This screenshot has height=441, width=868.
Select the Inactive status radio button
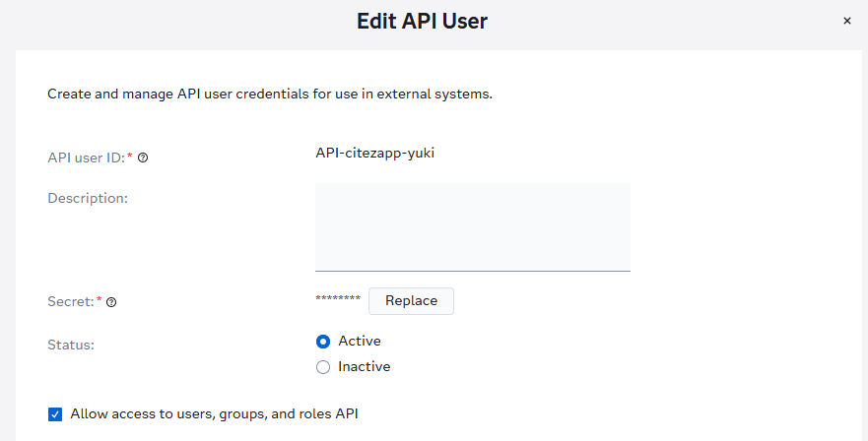323,367
